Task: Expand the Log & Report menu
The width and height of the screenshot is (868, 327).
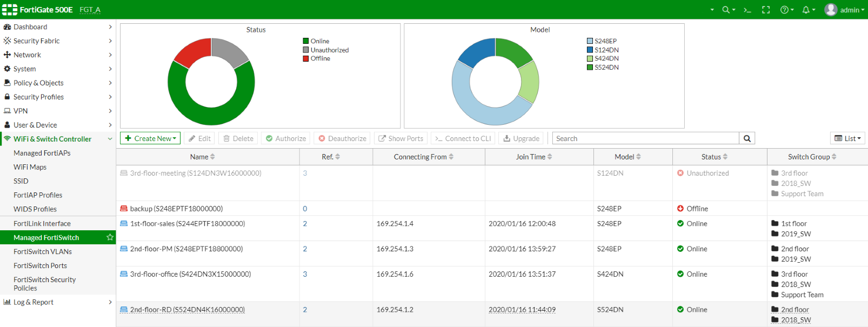Action: click(x=58, y=302)
